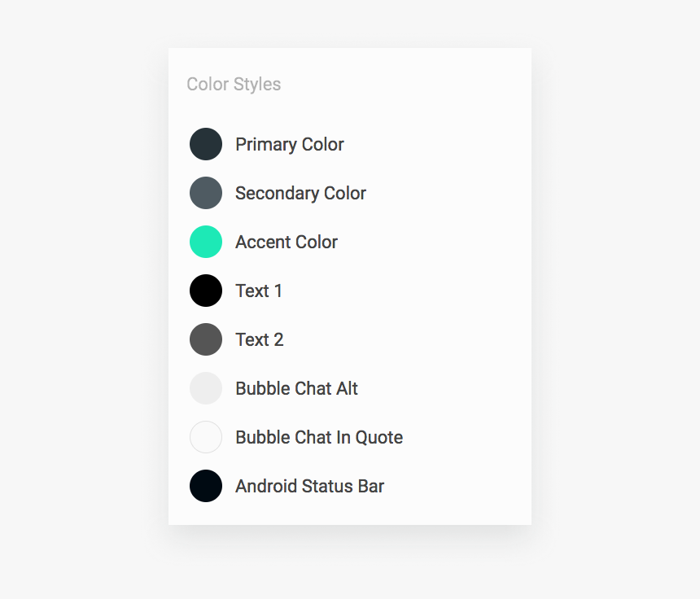Choose the Android Status Bar color circle

(x=206, y=486)
